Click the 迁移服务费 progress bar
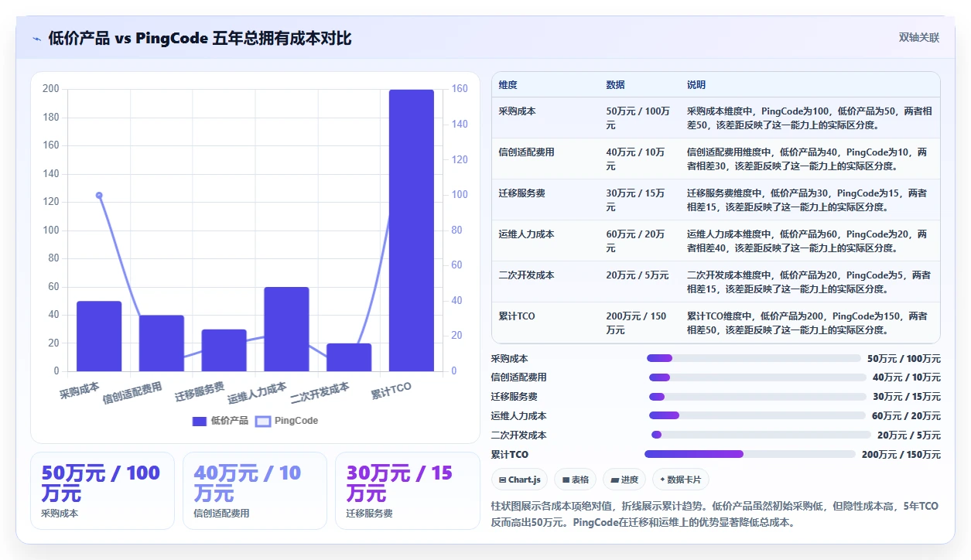Image resolution: width=971 pixels, height=560 pixels. click(757, 397)
